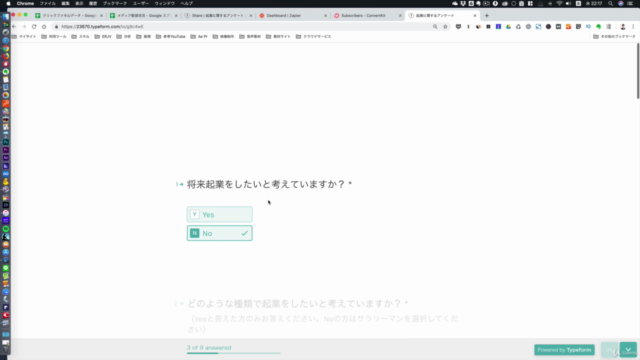The height and width of the screenshot is (360, 640).
Task: Switch to the Subscribers - ConvertKit tab
Action: coord(367,16)
